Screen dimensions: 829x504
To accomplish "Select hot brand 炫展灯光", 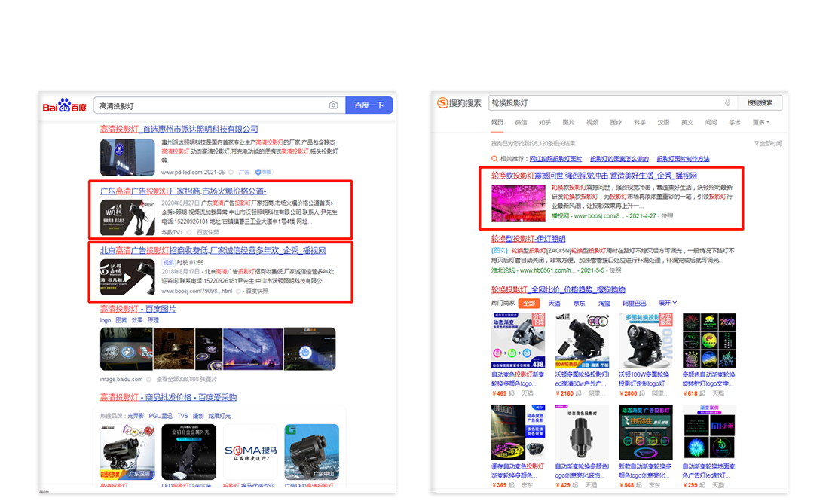I will 219,416.
